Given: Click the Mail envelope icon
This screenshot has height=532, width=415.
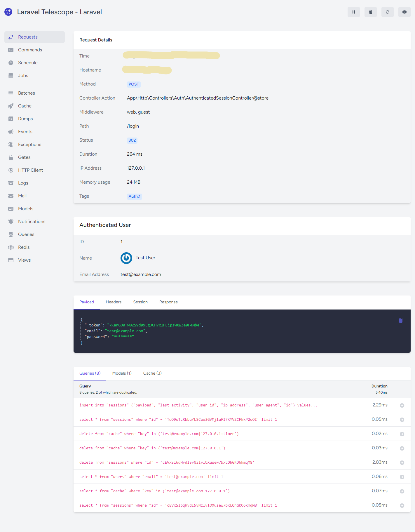Looking at the screenshot, I should pos(11,196).
